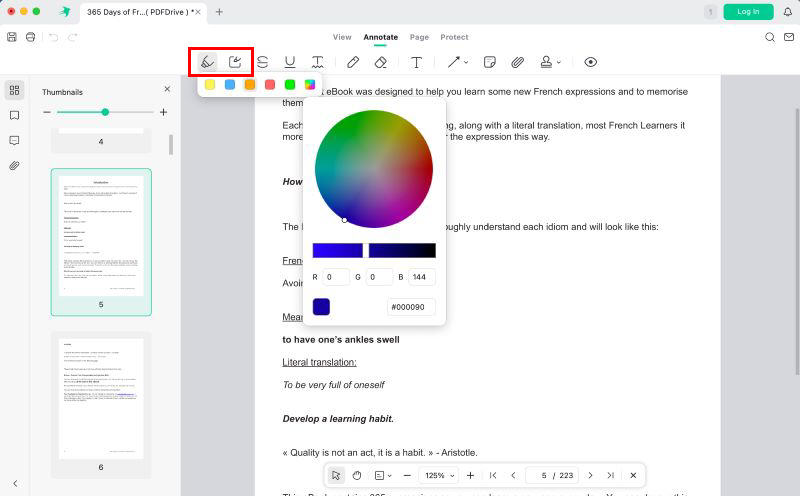
Task: Switch to the Page tab
Action: point(419,37)
